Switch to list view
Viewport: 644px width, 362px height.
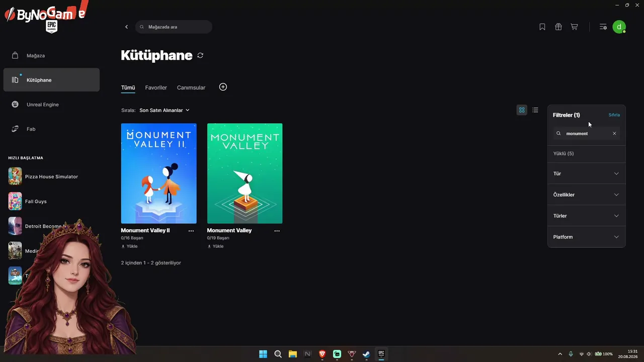(x=535, y=110)
